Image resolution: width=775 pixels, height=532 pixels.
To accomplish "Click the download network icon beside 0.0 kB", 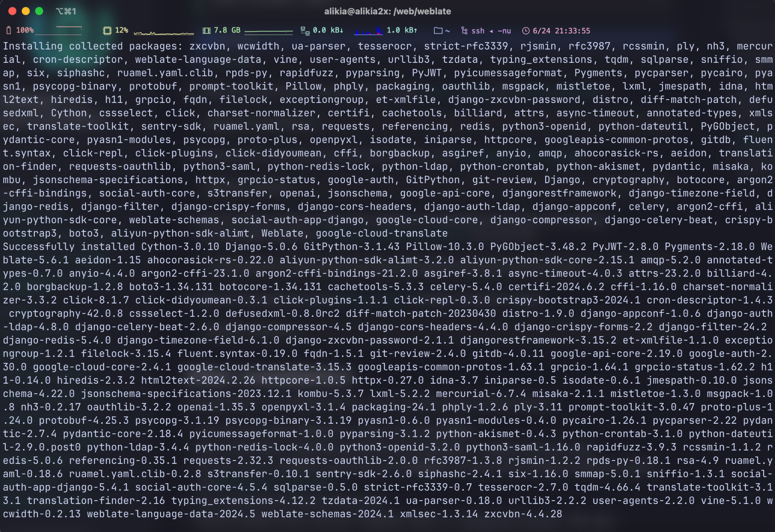I will (305, 30).
